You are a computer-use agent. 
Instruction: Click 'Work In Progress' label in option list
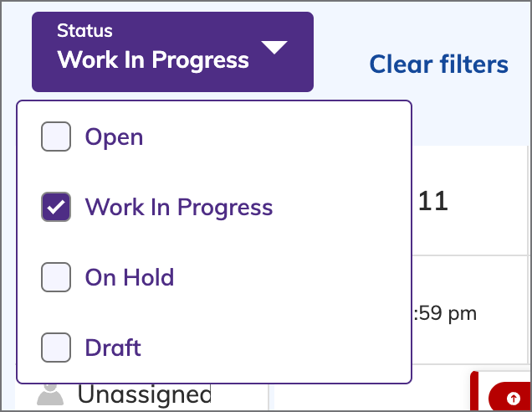click(x=179, y=207)
